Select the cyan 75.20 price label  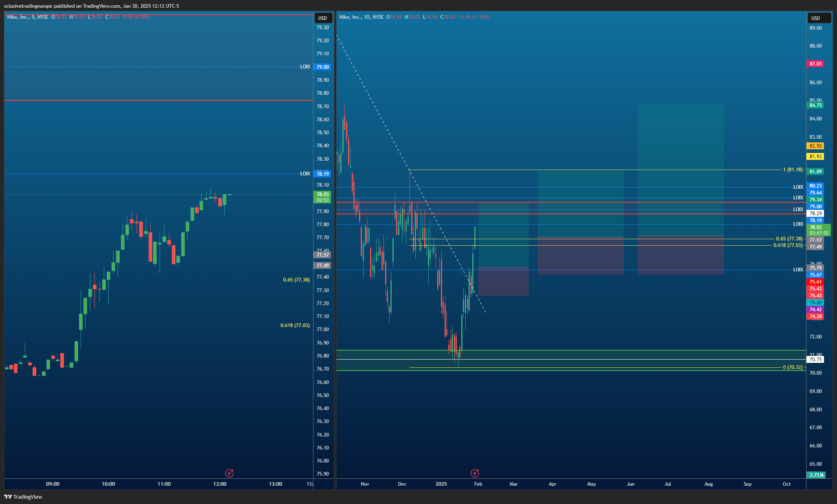pos(815,303)
